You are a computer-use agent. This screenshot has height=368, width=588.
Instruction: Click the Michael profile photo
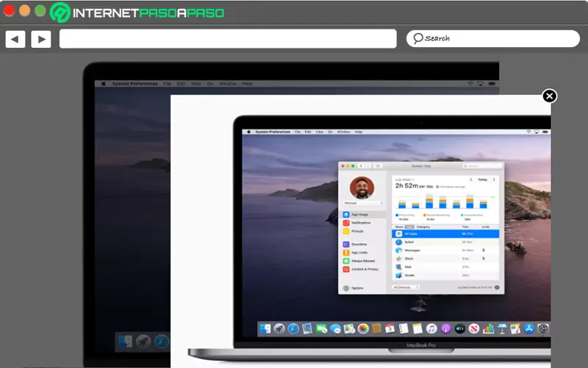tap(362, 188)
